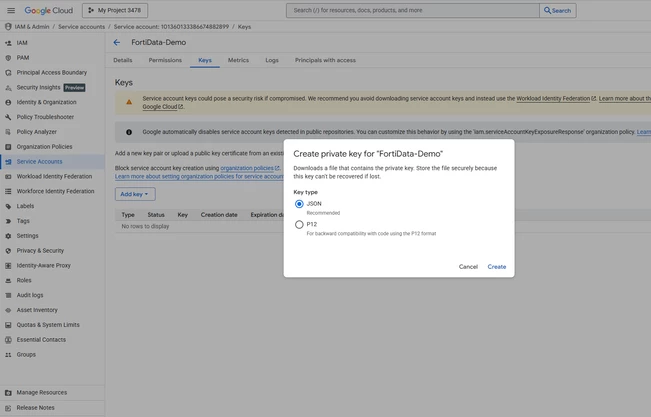Image resolution: width=651 pixels, height=417 pixels.
Task: Open the Learn more link in the warning banner
Action: [x=624, y=98]
